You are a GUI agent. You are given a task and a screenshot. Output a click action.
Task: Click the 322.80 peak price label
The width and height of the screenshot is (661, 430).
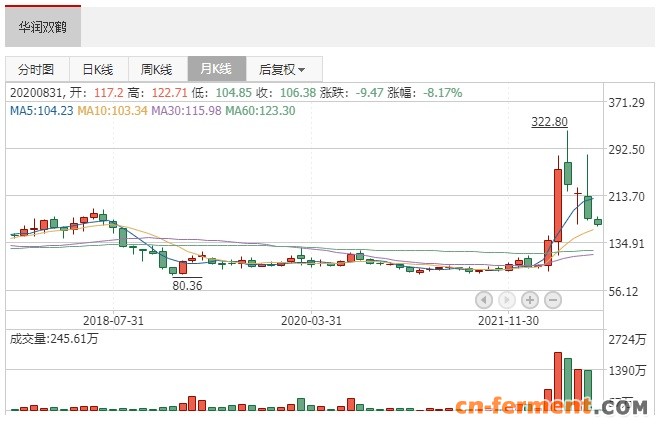click(548, 122)
